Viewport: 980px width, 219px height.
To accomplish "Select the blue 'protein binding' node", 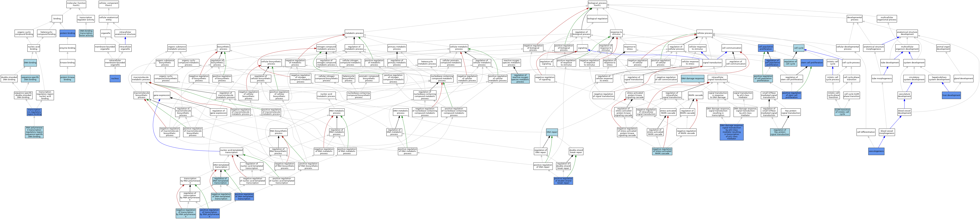I will pyautogui.click(x=68, y=33).
